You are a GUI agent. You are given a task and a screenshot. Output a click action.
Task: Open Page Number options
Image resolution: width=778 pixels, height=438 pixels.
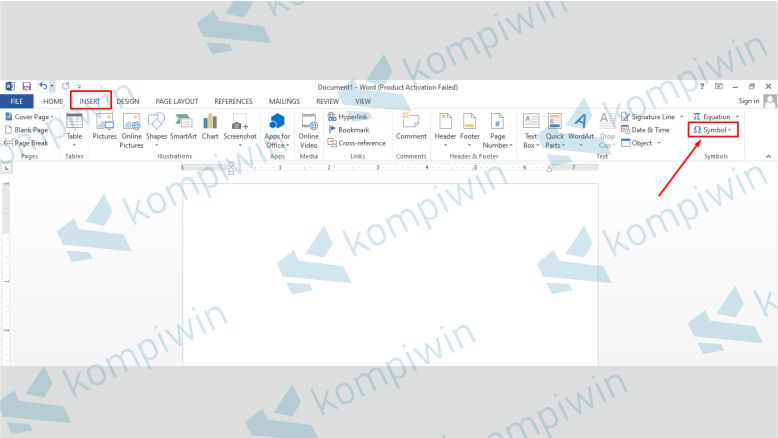tap(497, 130)
